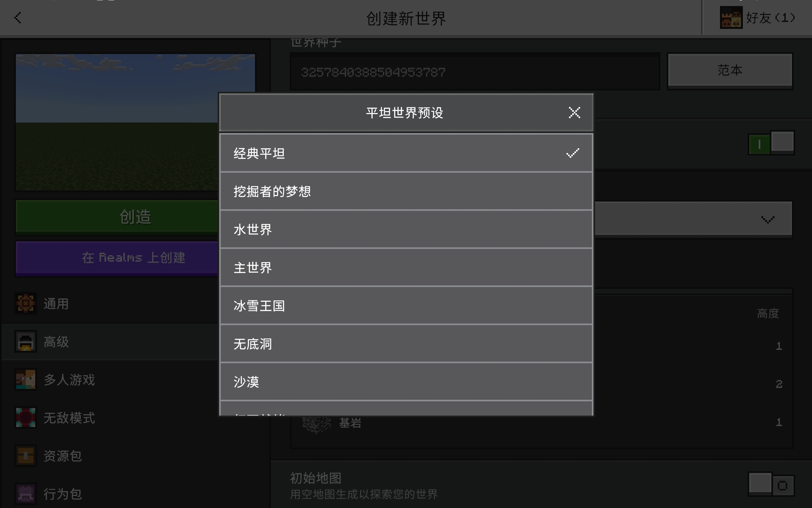Choose the 无底洞 preset
The height and width of the screenshot is (508, 812).
click(x=406, y=344)
